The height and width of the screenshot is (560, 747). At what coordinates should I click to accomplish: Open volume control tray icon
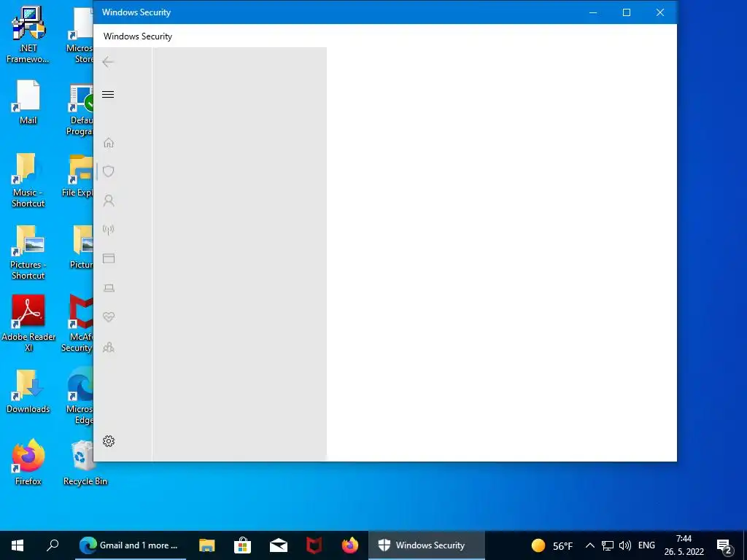point(625,545)
